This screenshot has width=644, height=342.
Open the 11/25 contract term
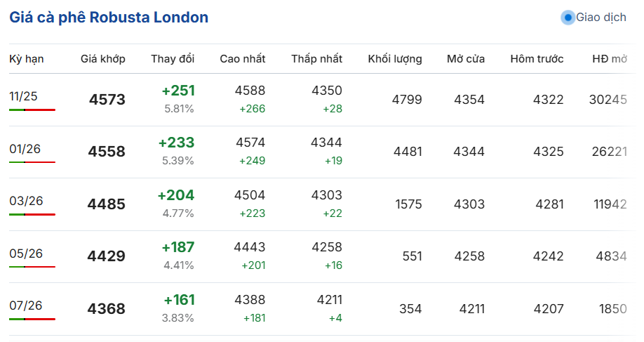(x=23, y=96)
